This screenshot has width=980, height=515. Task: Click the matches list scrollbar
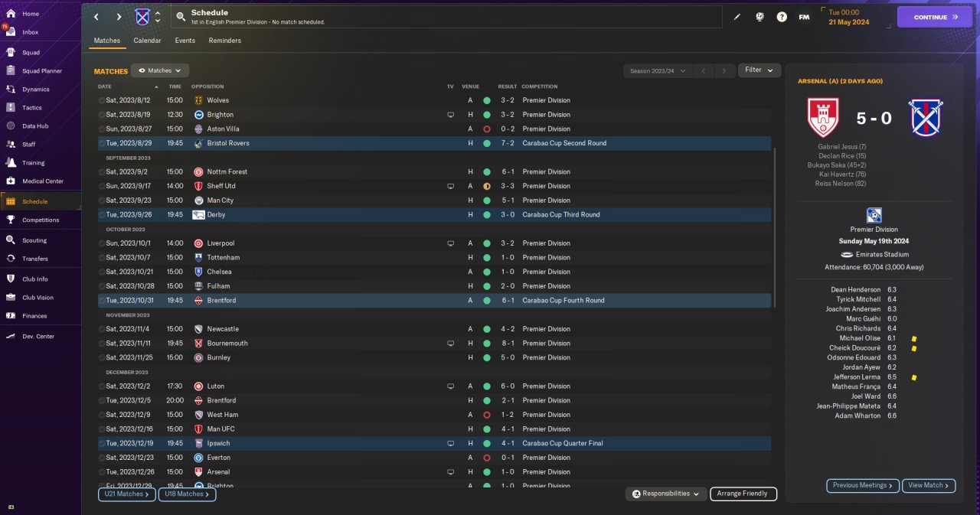pos(775,228)
